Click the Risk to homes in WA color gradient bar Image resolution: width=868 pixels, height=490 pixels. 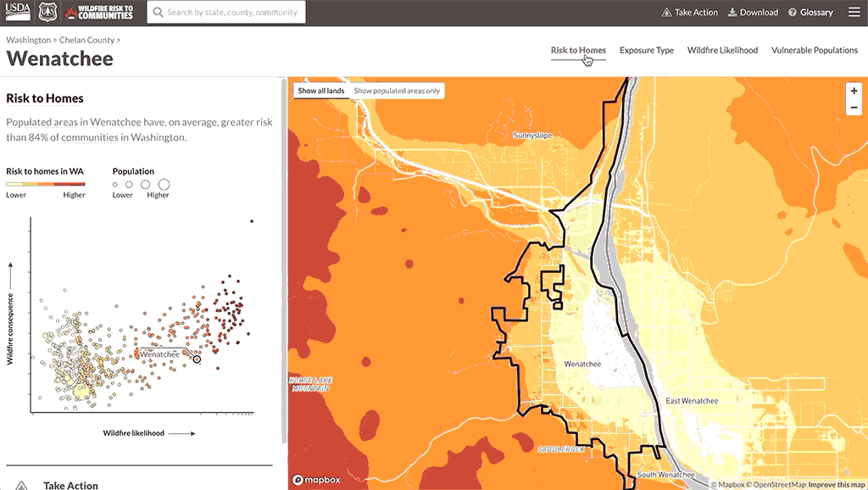(45, 182)
